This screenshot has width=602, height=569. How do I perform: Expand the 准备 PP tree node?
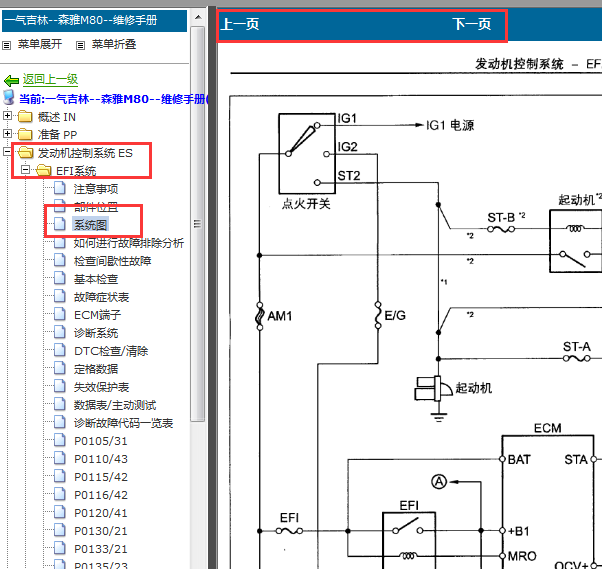coord(7,134)
